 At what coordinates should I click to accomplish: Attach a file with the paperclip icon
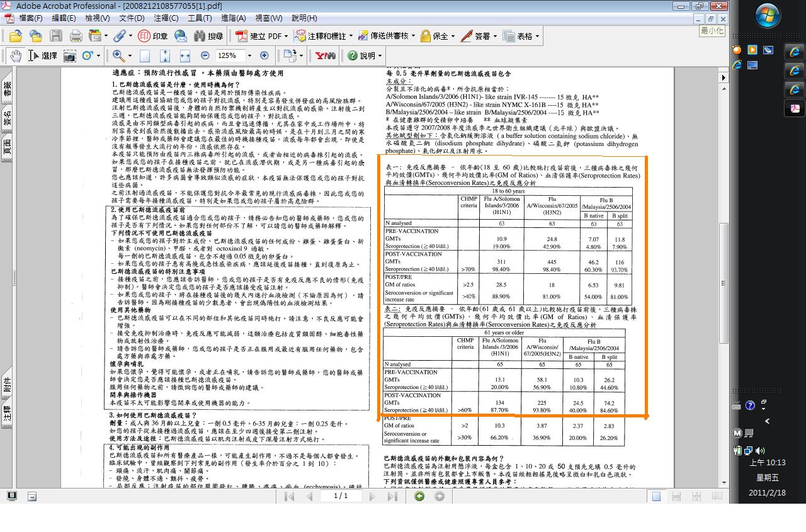tap(118, 37)
